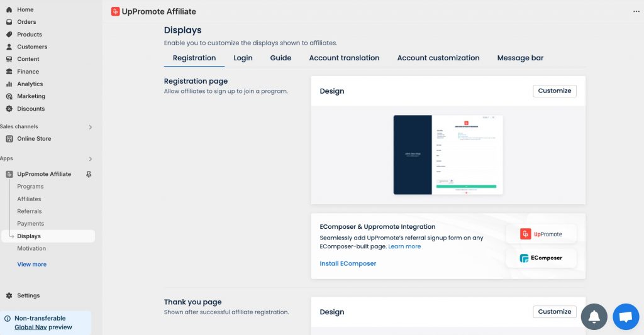Open Analytics in the sidebar
Image resolution: width=644 pixels, height=335 pixels.
pyautogui.click(x=30, y=84)
